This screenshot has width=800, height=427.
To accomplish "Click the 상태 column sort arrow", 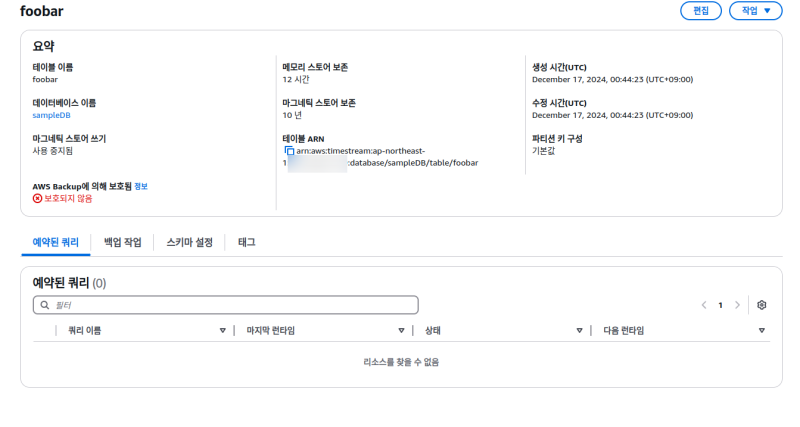I will coord(579,330).
